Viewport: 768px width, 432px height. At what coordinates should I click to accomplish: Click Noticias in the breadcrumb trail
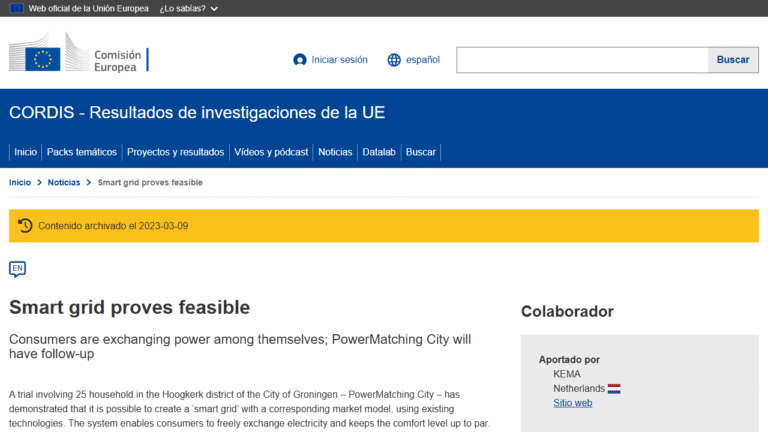point(64,183)
